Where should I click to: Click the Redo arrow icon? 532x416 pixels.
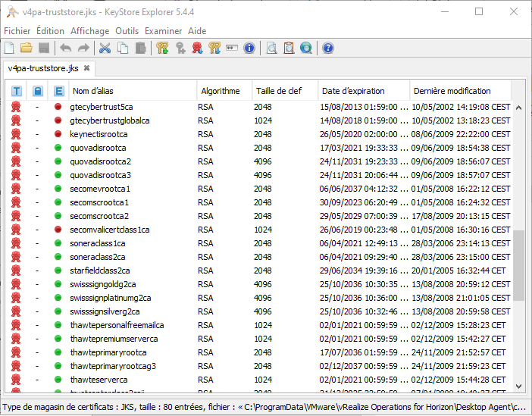pyautogui.click(x=83, y=48)
